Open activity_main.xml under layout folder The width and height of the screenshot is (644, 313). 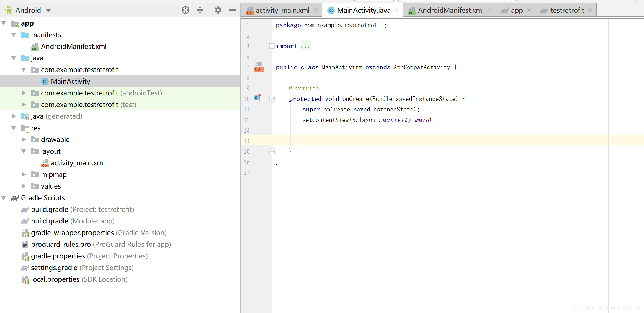(78, 163)
